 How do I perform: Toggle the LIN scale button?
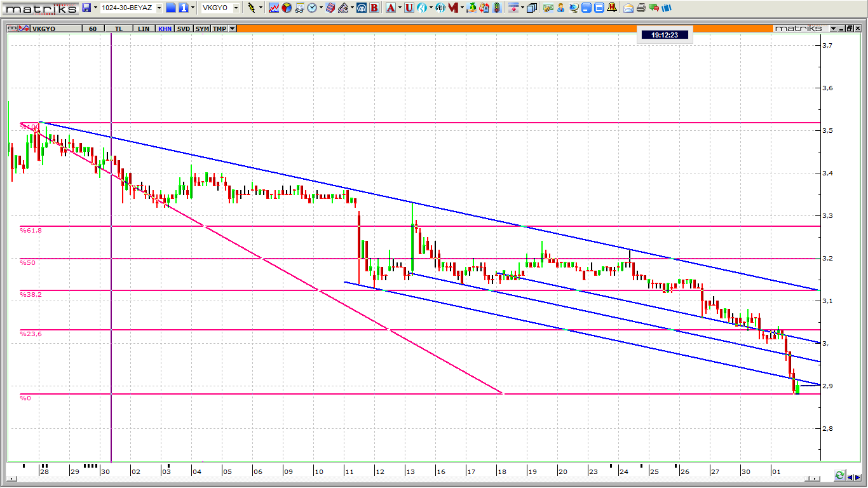click(x=144, y=29)
